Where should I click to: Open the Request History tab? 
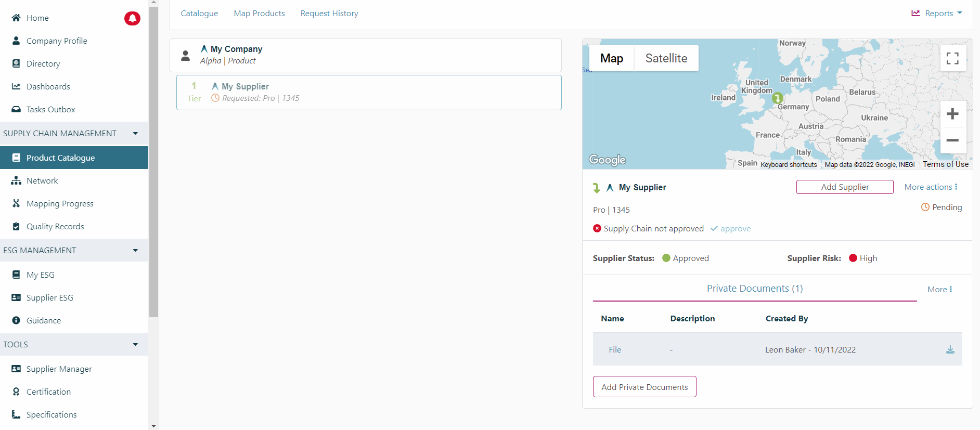click(329, 14)
